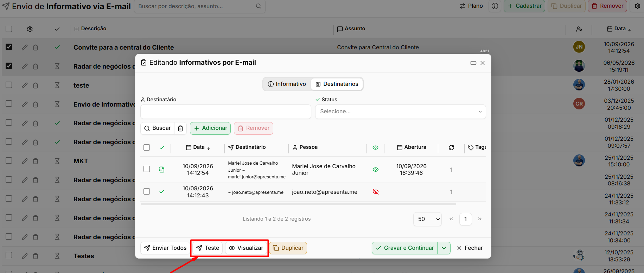Click the sent status icon for Marlei's recipient row
This screenshot has height=273, width=644.
click(x=162, y=170)
